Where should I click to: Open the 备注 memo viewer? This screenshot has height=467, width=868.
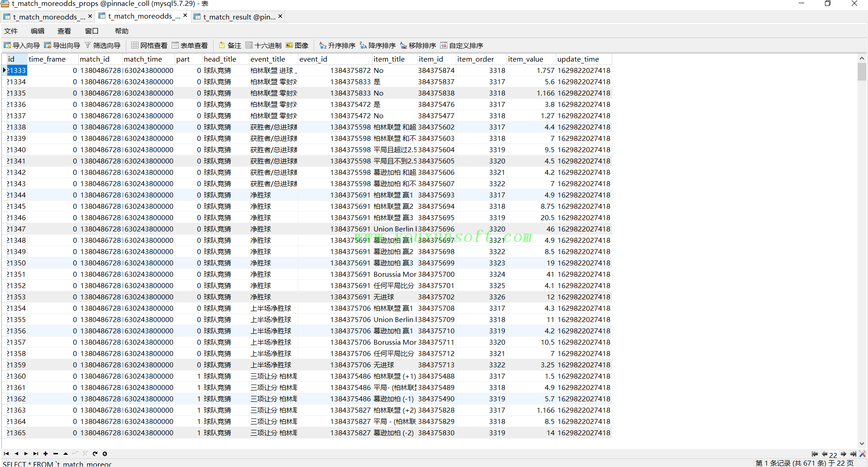pyautogui.click(x=230, y=45)
